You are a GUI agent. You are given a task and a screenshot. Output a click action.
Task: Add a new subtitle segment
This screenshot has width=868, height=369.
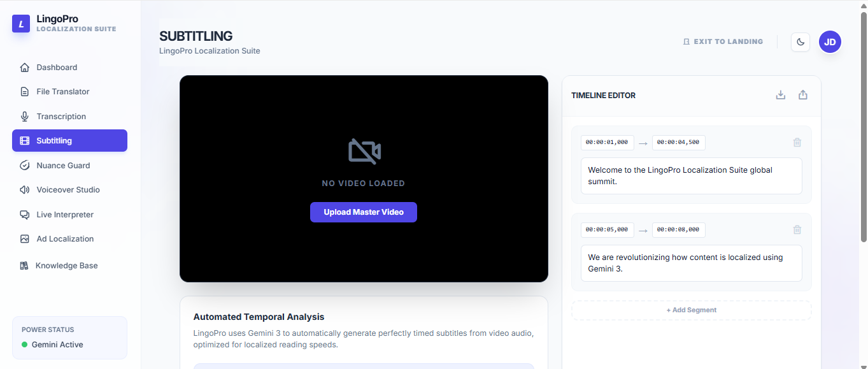click(x=691, y=310)
